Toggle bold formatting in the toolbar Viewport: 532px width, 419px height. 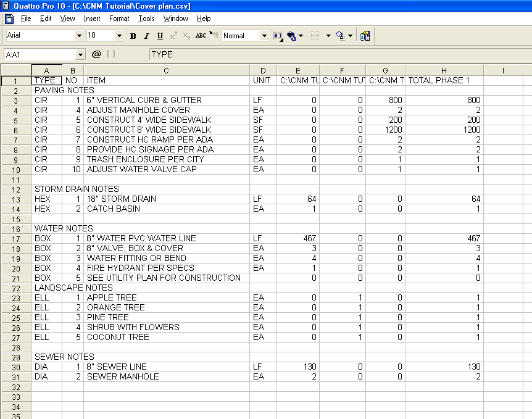coord(133,36)
